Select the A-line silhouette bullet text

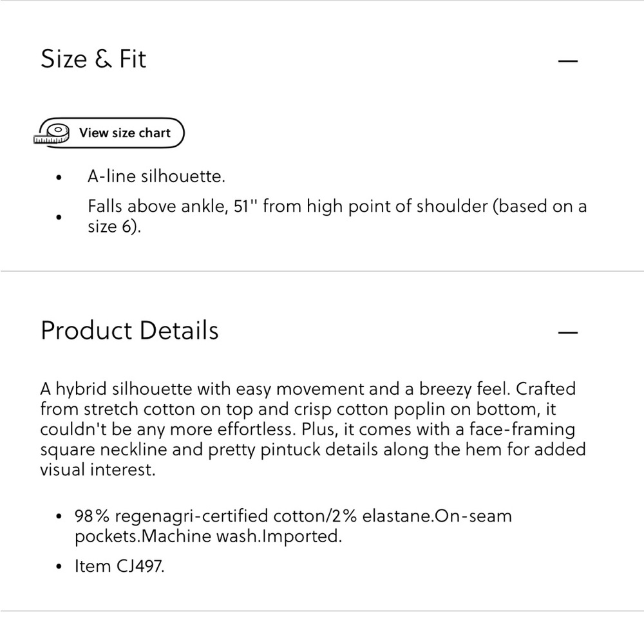tap(156, 176)
